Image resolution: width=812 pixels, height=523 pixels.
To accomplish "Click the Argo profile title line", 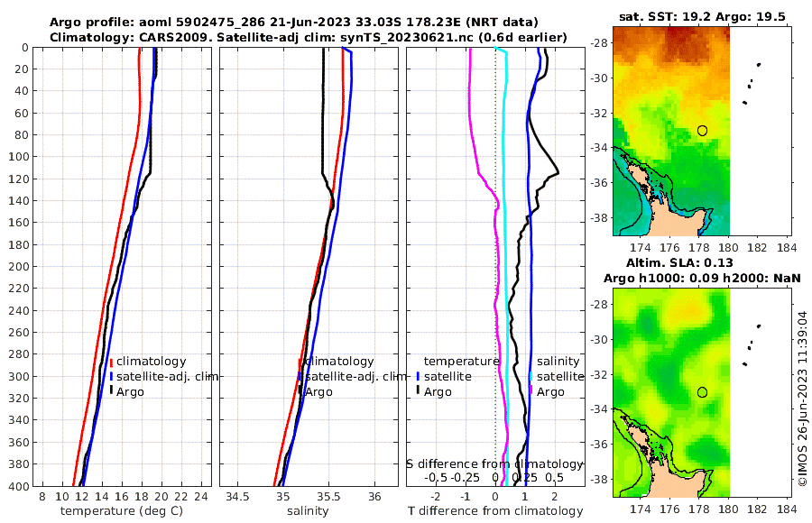I will tap(293, 23).
